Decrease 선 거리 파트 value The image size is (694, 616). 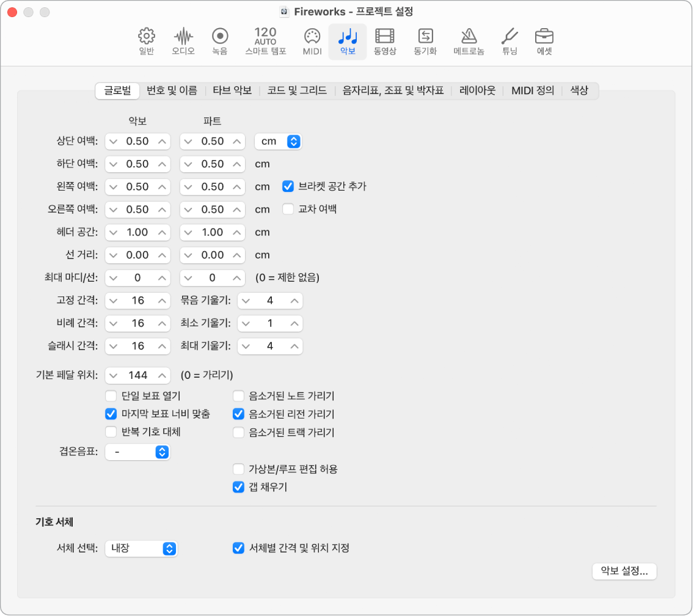(188, 255)
